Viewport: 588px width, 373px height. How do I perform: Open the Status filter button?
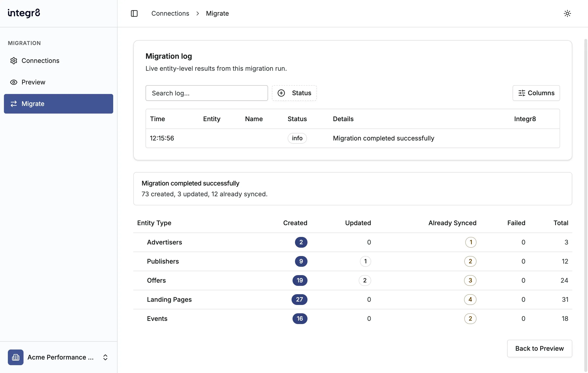[x=294, y=93]
